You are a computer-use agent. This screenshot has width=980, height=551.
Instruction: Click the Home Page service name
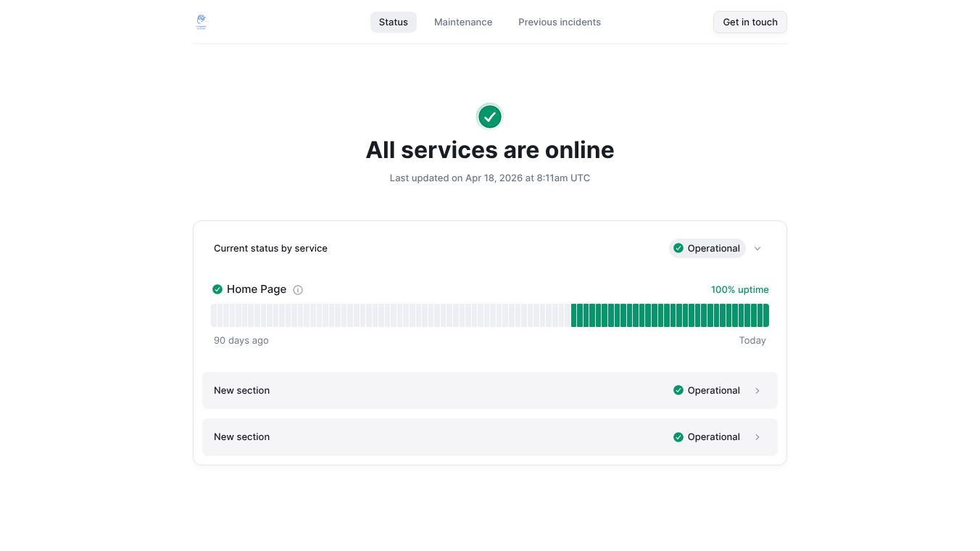coord(257,289)
